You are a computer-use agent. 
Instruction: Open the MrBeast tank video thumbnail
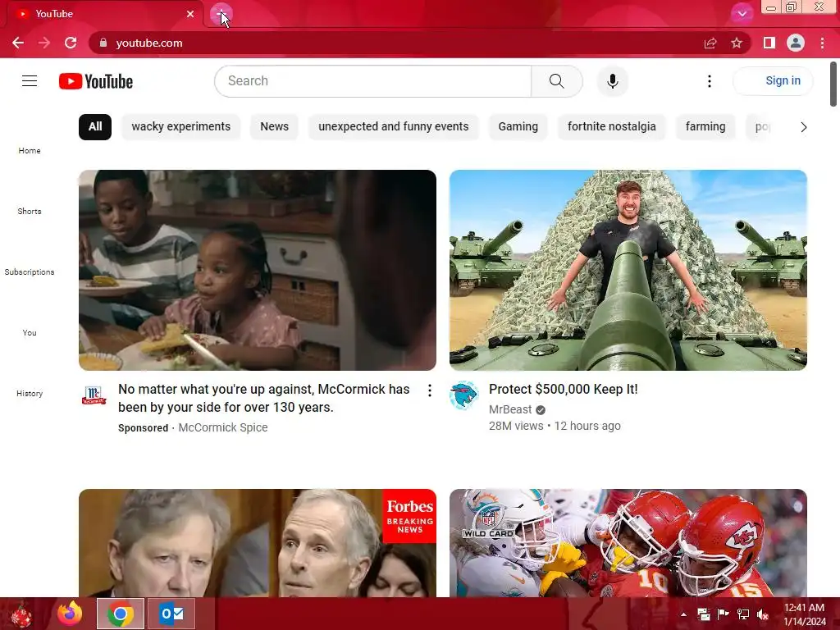(x=628, y=270)
